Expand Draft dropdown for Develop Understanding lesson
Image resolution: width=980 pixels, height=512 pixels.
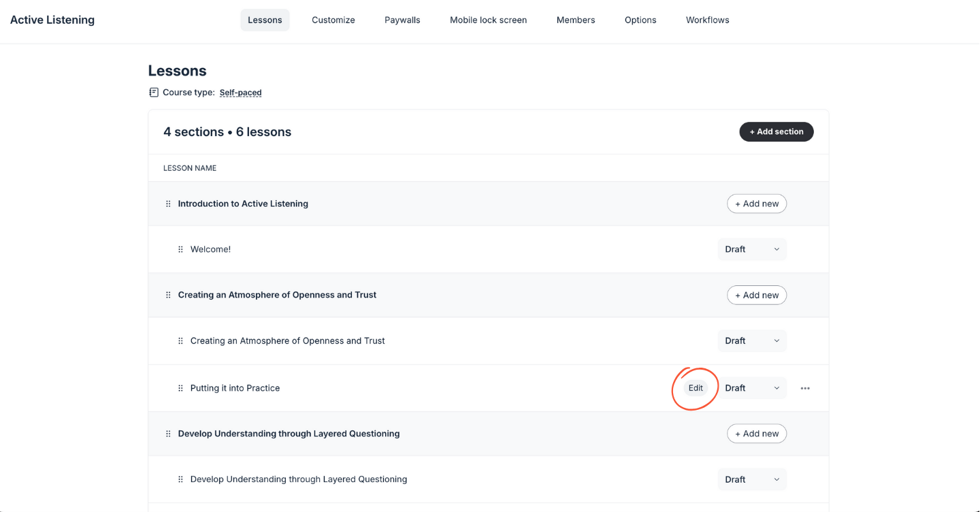click(x=752, y=479)
